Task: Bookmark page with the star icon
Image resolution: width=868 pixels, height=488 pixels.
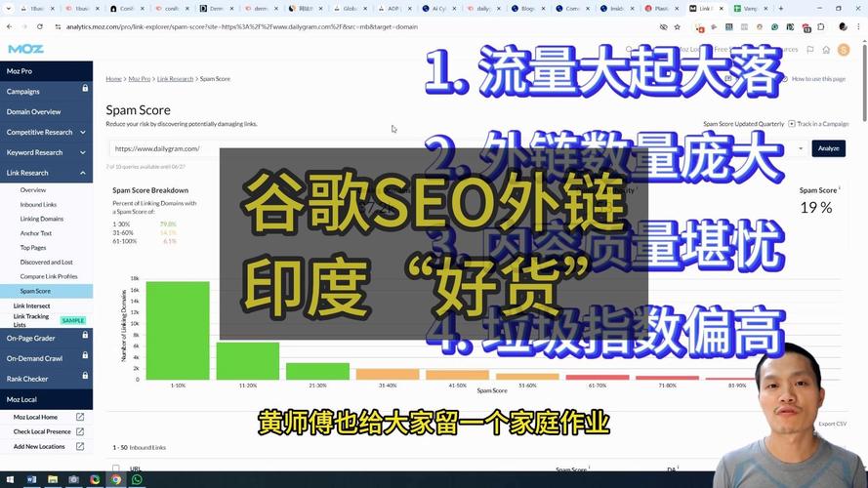Action: (677, 26)
